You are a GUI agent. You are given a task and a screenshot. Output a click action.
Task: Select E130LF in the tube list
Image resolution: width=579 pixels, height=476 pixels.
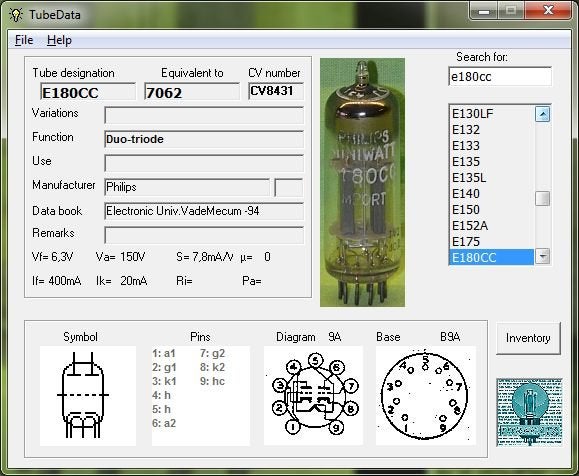coord(491,114)
